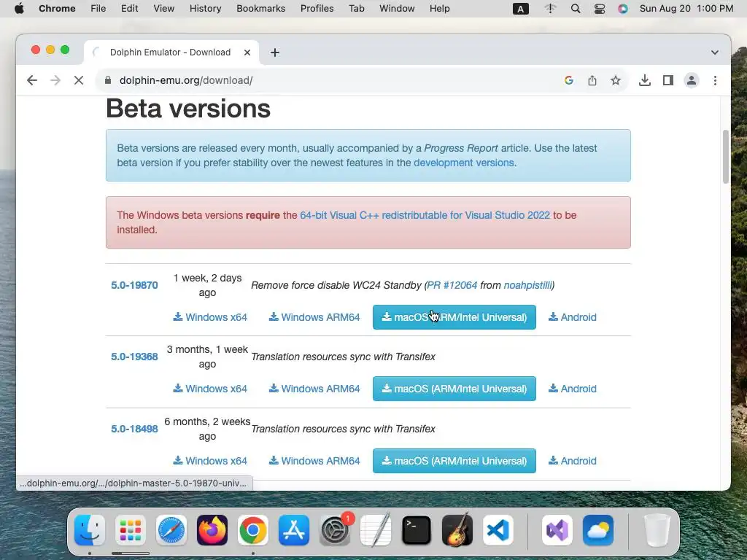
Task: Launch Firefox from the Dock
Action: (x=212, y=530)
